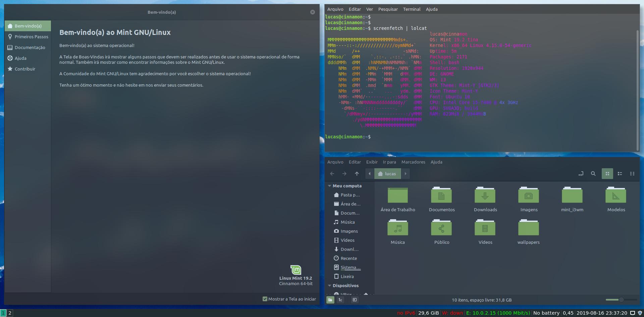Screen dimensions: 644x317
Task: Select i3 workspace 1
Action: coord(3,313)
